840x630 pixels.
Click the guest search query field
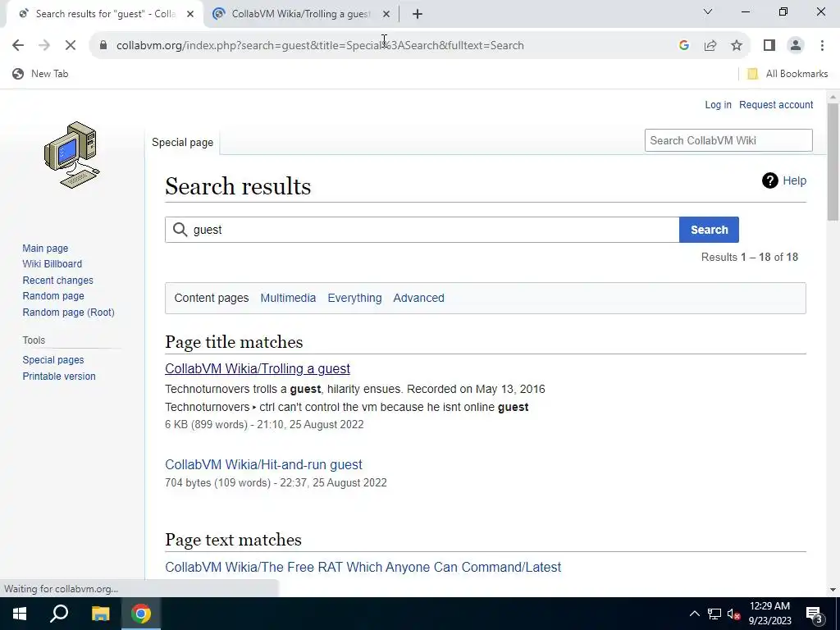(422, 230)
